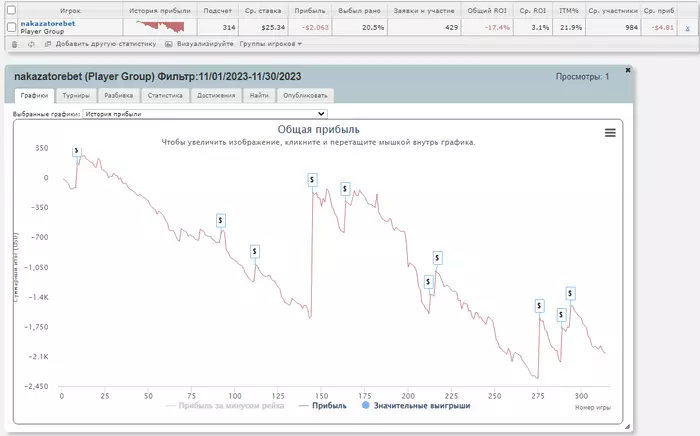This screenshot has width=700, height=436.
Task: Sort by the Ср. ставка column header
Action: coord(263,10)
